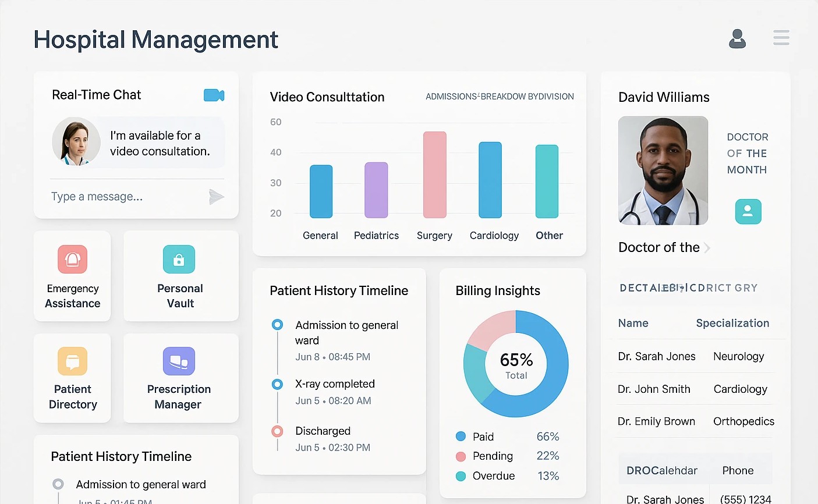This screenshot has height=504, width=818.
Task: Open the hamburger menu in header
Action: tap(781, 38)
